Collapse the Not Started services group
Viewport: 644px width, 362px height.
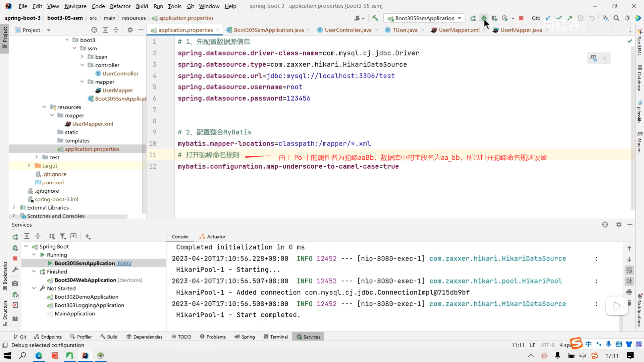[34, 288]
